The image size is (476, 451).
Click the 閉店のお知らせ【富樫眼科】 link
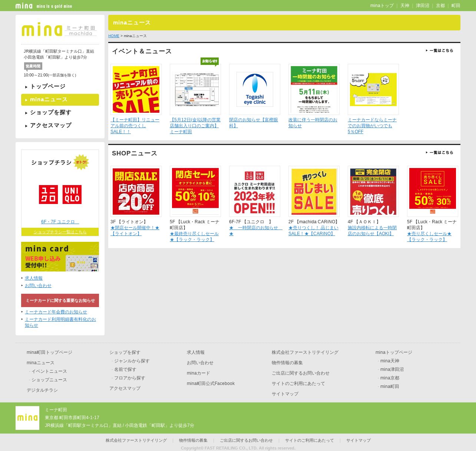(x=254, y=123)
